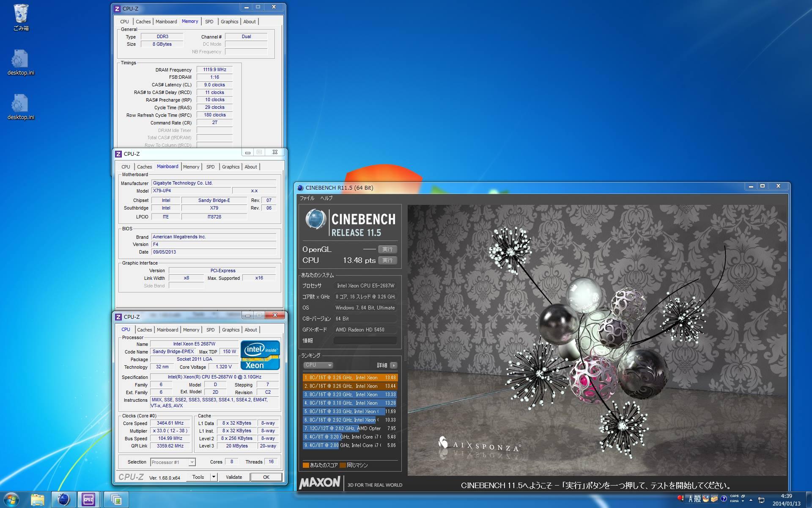This screenshot has height=508, width=812.
Task: Click the Core Speed value 3464.61 MHz
Action: [x=170, y=423]
